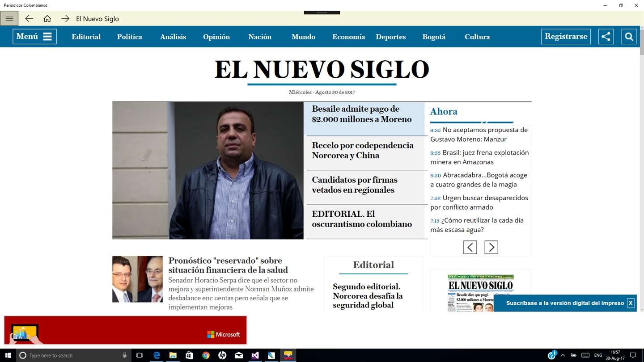644x362 pixels.
Task: Go to the home page icon
Action: point(47,18)
